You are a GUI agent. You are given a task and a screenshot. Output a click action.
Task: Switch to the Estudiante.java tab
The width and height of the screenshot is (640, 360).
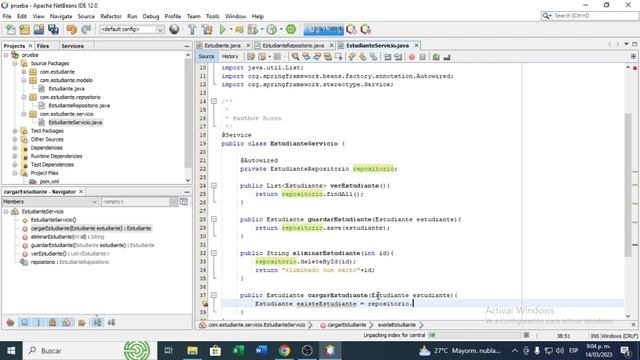(222, 45)
